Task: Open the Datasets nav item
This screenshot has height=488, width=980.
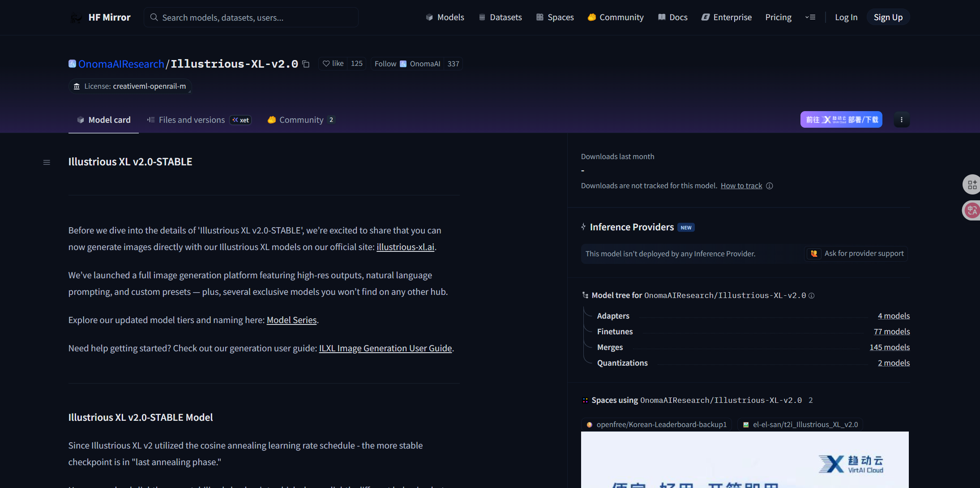Action: click(x=500, y=17)
